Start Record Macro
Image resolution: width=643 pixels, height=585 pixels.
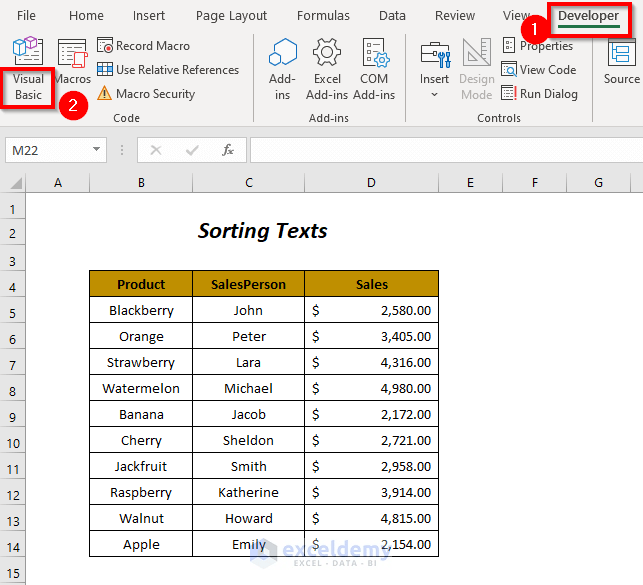point(144,46)
